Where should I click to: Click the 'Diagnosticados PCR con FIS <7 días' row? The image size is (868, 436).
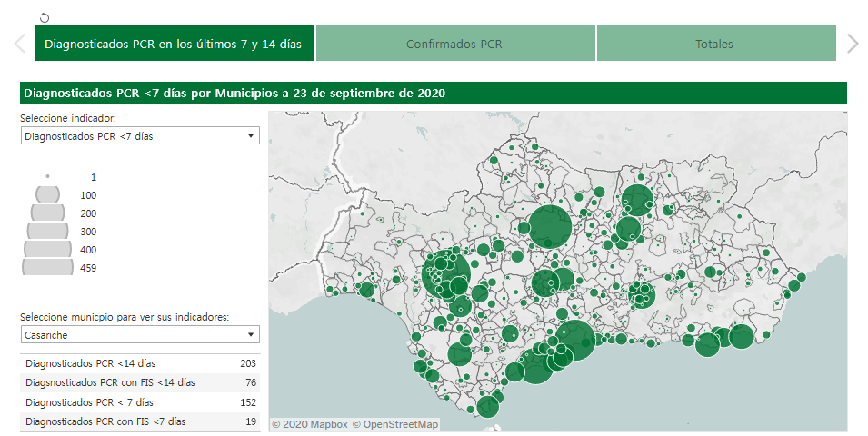pyautogui.click(x=140, y=421)
